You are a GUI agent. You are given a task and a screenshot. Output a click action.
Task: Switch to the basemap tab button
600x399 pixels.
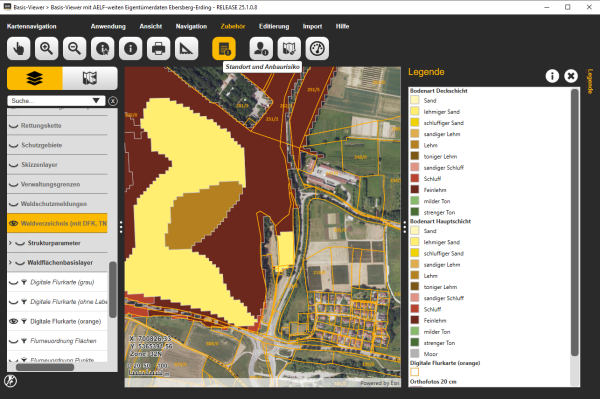(x=90, y=78)
